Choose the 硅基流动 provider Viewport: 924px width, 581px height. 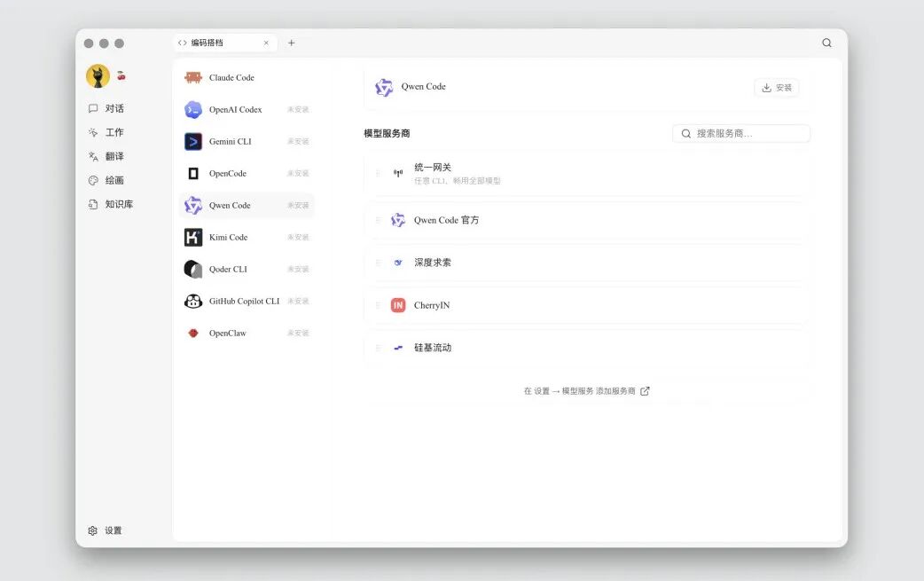point(586,348)
